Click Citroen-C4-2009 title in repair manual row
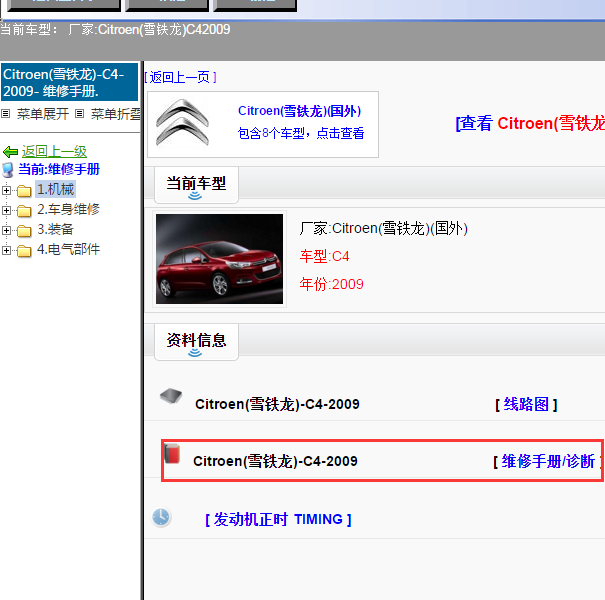Viewport: 605px width, 600px height. coord(275,461)
